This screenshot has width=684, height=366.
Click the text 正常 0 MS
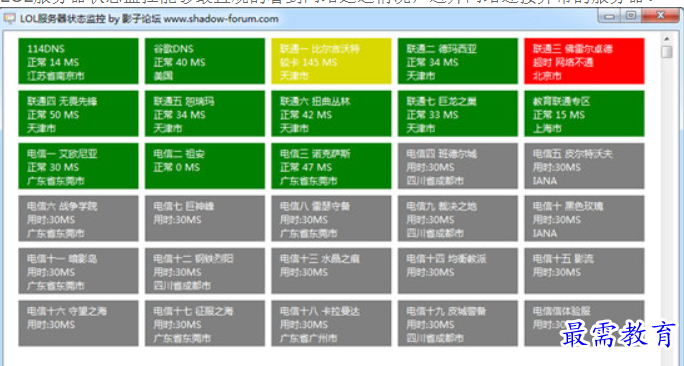177,167
